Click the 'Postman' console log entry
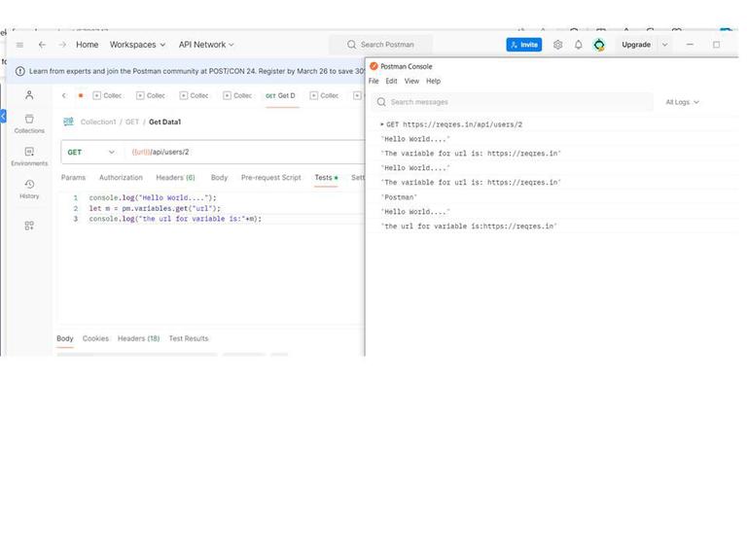The image size is (747, 560). (399, 197)
